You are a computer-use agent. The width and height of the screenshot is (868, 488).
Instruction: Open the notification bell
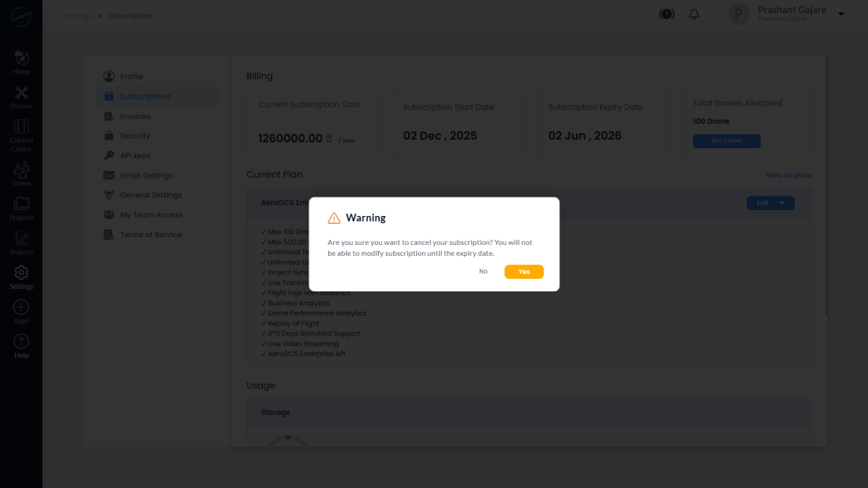(693, 14)
